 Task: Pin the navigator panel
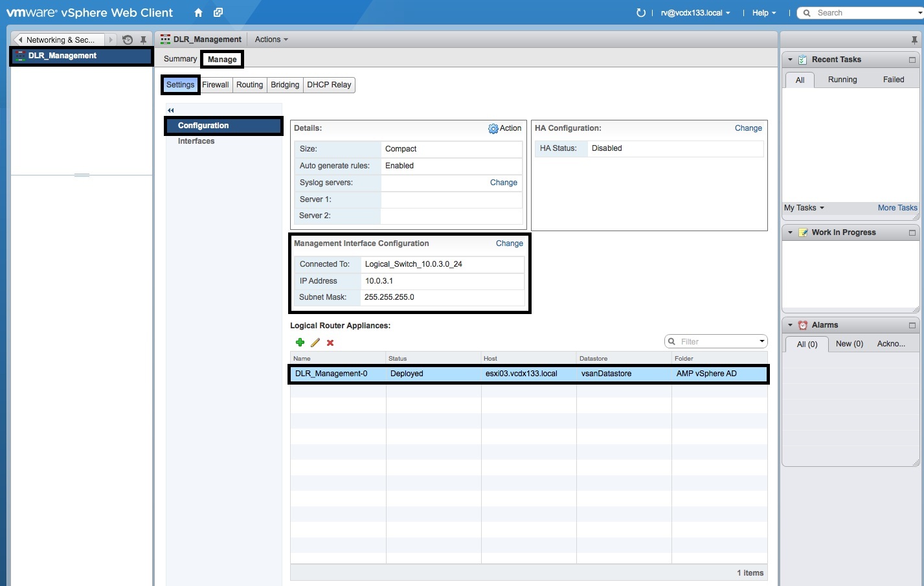[x=143, y=40]
